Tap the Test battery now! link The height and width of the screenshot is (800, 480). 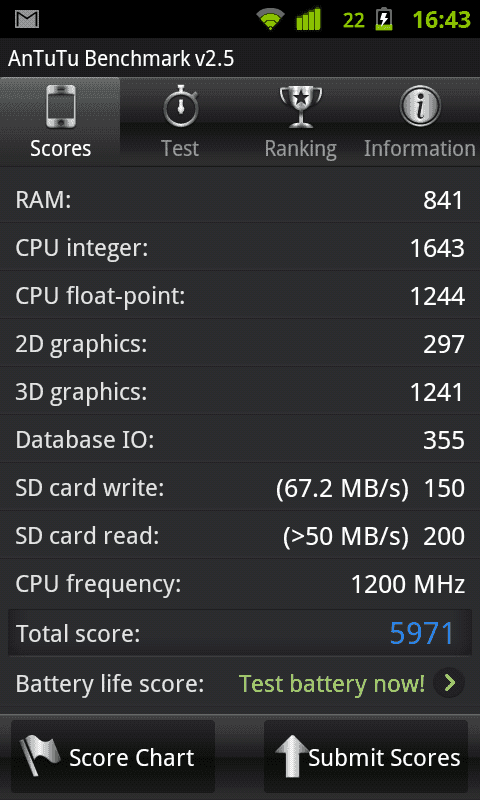click(x=332, y=684)
